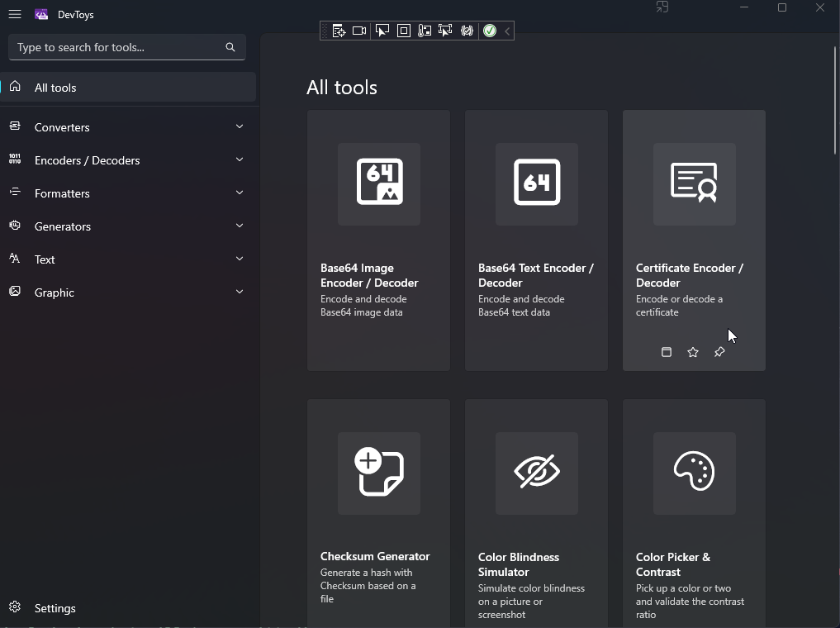Expand the Converters chevron
Viewport: 840px width, 628px height.
click(240, 126)
